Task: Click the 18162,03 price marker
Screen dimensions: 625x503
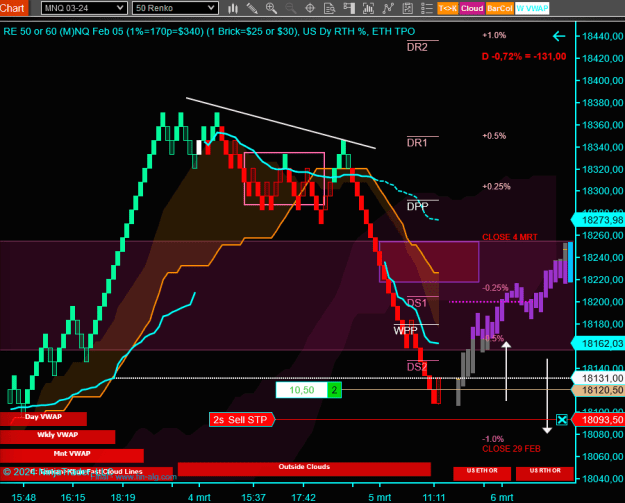Action: pos(598,343)
